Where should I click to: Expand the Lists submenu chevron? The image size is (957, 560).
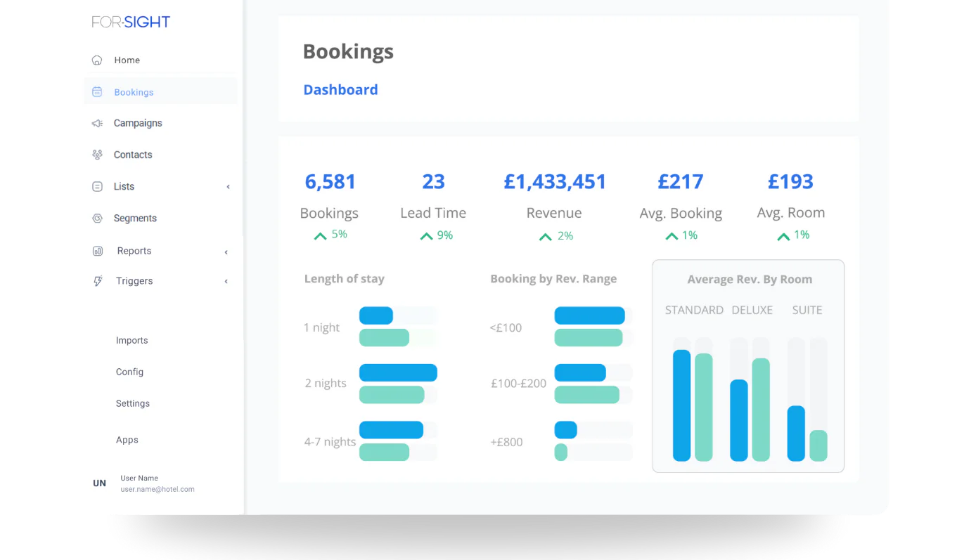[228, 187]
